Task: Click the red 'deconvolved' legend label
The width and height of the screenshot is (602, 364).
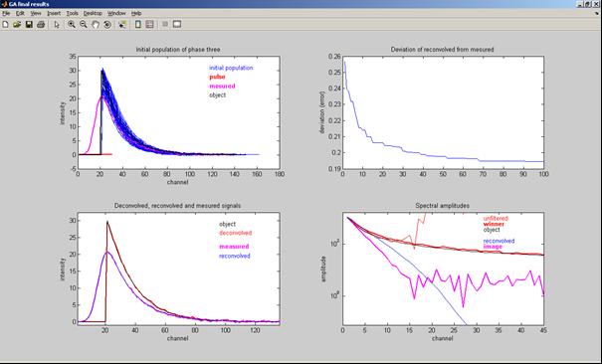Action: pos(236,233)
